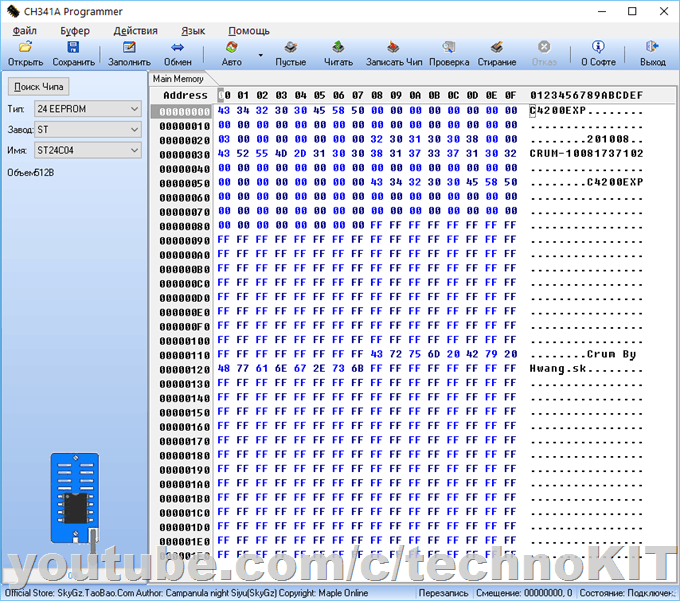Start Проверка (Verify) from the toolbar
Screen dimensions: 680x601
pyautogui.click(x=449, y=47)
